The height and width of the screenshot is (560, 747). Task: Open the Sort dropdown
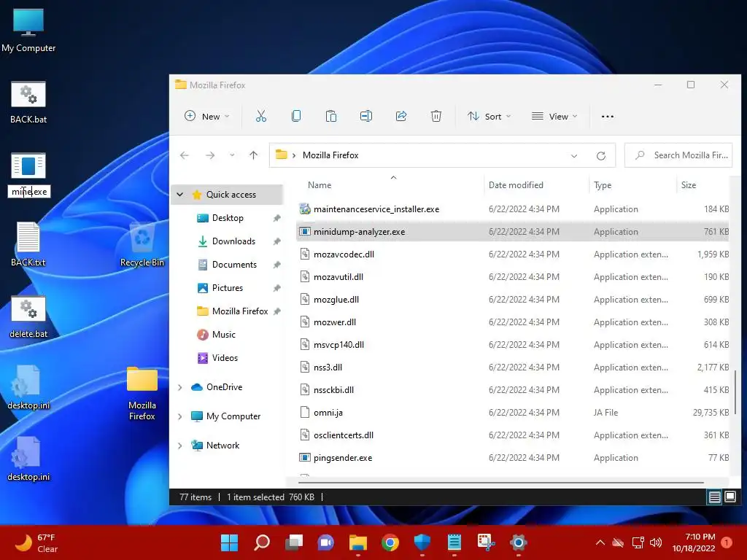(489, 116)
